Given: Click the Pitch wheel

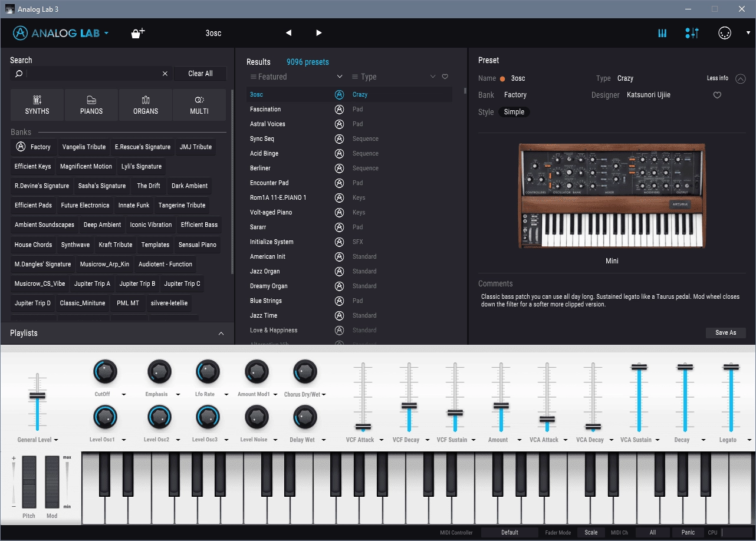Looking at the screenshot, I should coord(29,481).
